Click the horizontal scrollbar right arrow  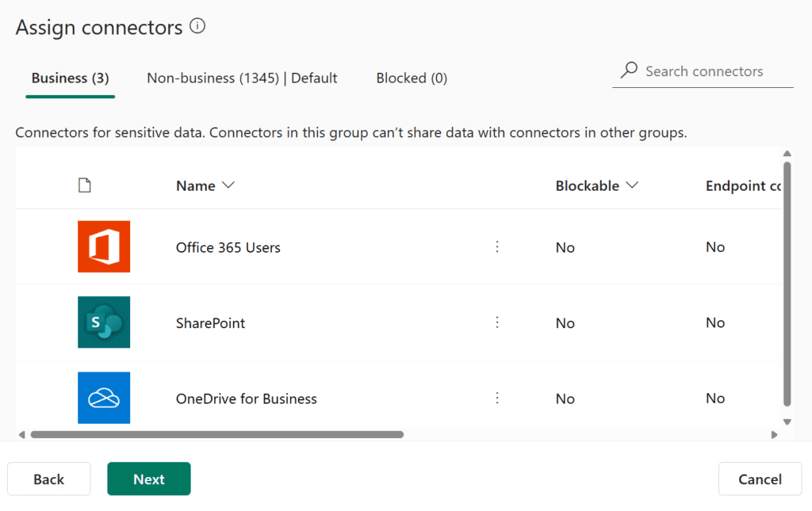tap(774, 435)
